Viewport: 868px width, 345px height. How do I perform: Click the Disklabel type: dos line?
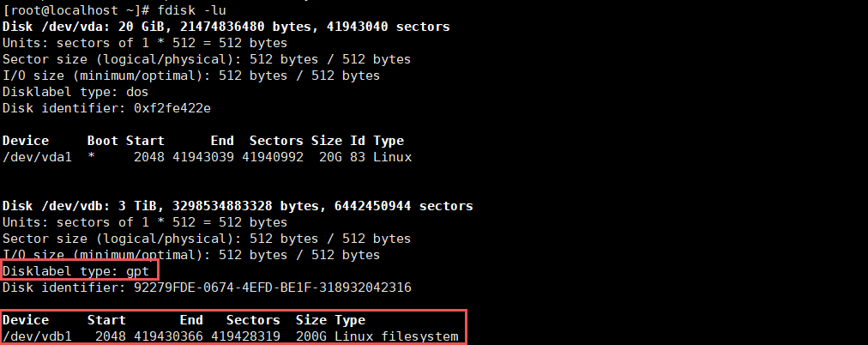tap(75, 92)
